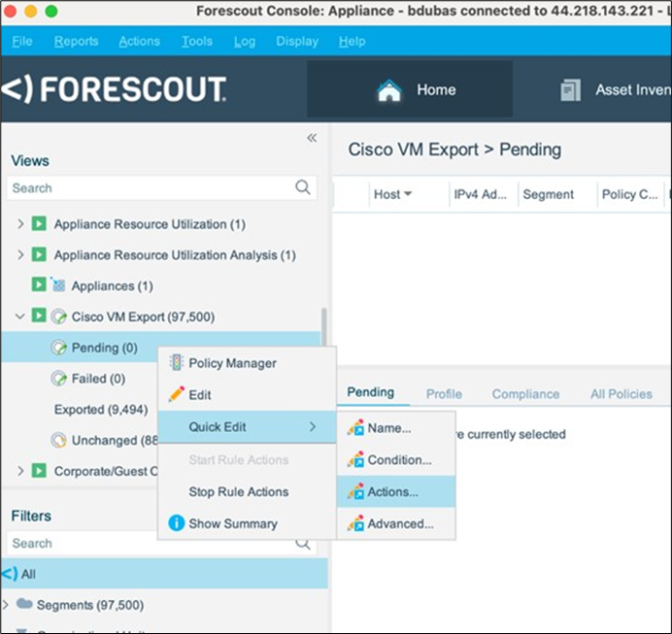Image resolution: width=672 pixels, height=634 pixels.
Task: Open the Display menu
Action: [x=297, y=41]
